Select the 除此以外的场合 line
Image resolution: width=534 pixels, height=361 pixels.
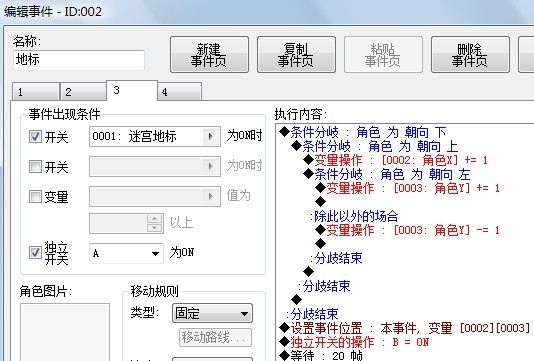coord(354,216)
